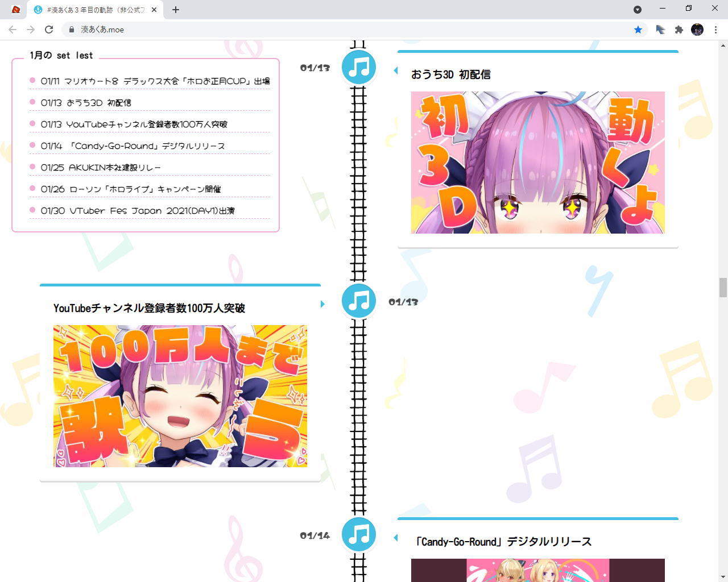This screenshot has width=728, height=582.
Task: Go forward in browser history
Action: pyautogui.click(x=31, y=30)
